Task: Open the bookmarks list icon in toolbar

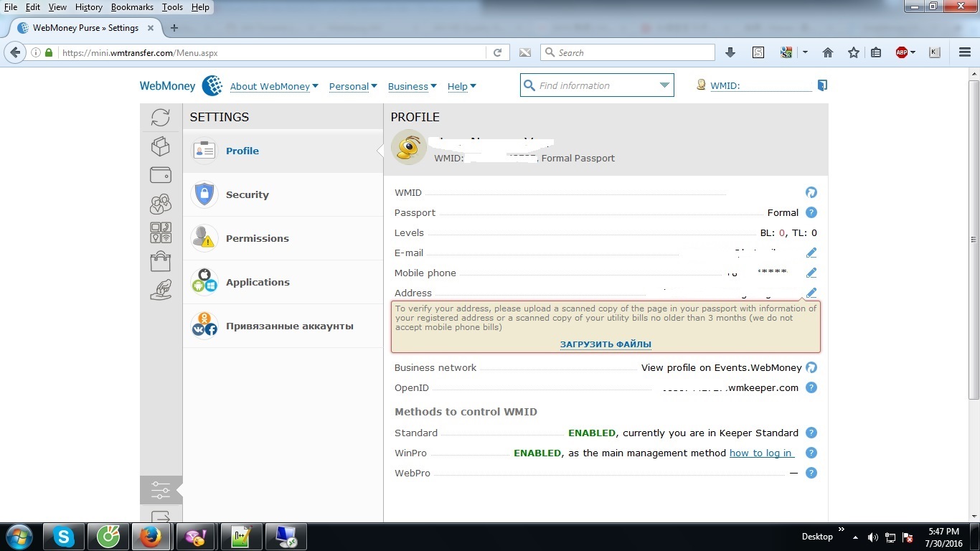Action: coord(876,52)
